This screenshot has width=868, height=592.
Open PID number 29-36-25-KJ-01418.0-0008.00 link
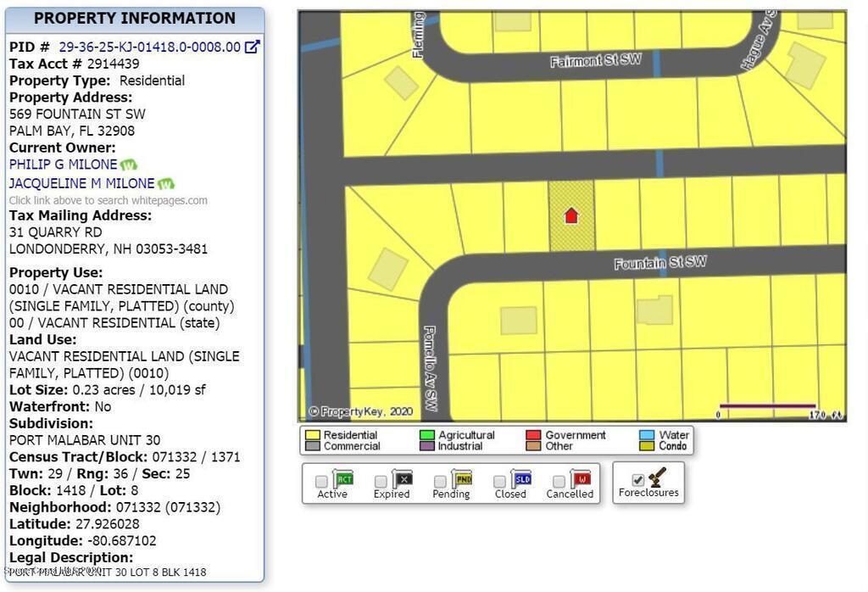coord(149,47)
